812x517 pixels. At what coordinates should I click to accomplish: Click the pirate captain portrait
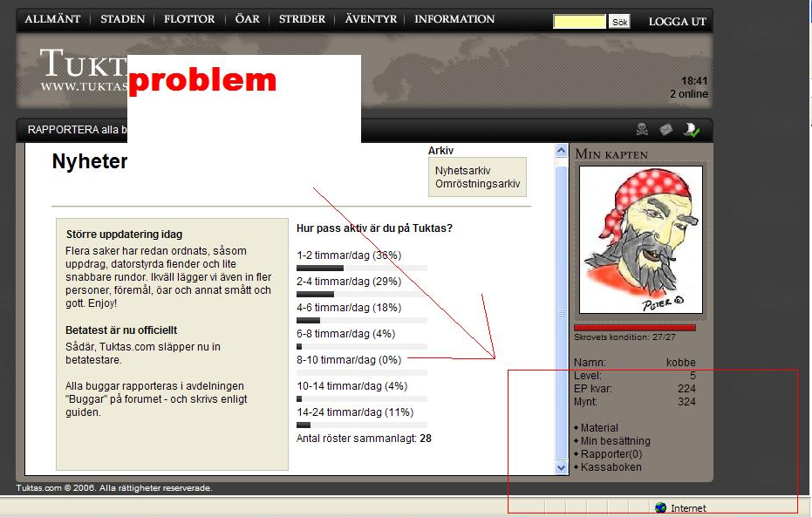point(640,240)
